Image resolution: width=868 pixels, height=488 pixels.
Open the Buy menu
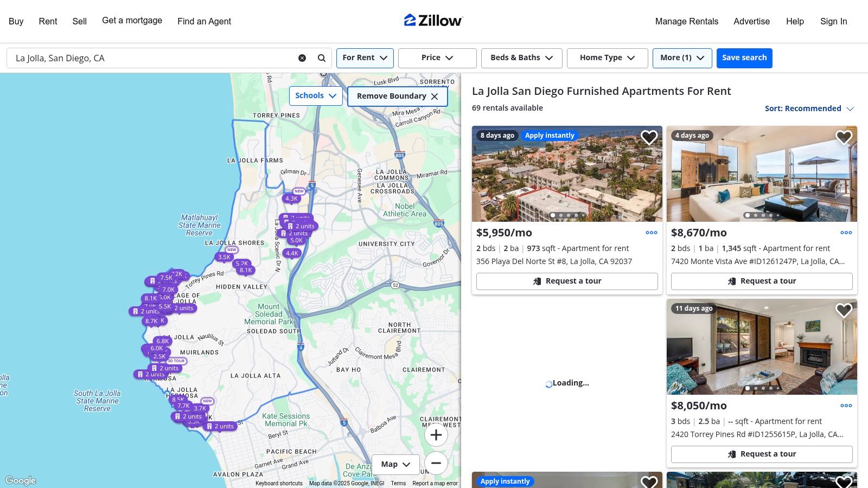(16, 21)
